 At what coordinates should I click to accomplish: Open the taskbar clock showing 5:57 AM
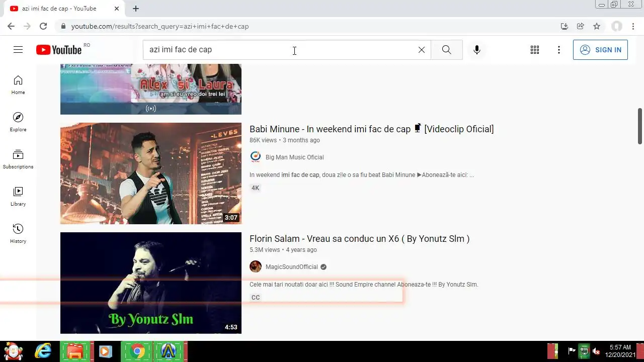click(620, 351)
